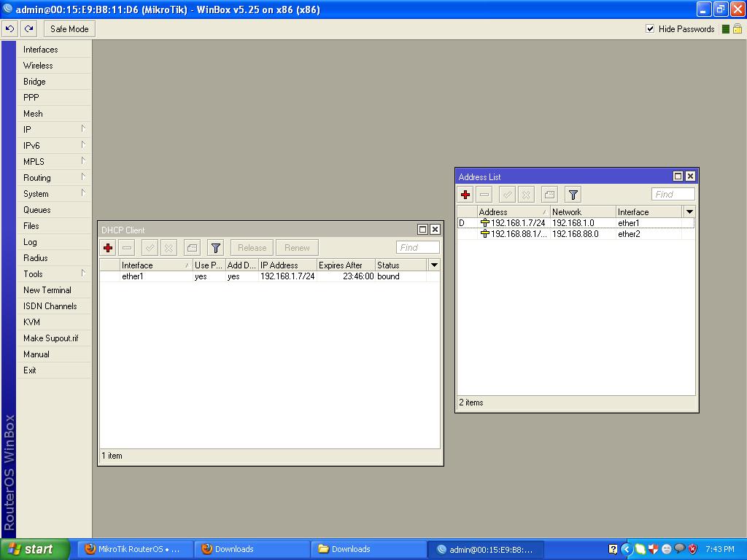Open the Bridge menu
The width and height of the screenshot is (747, 560).
53,82
